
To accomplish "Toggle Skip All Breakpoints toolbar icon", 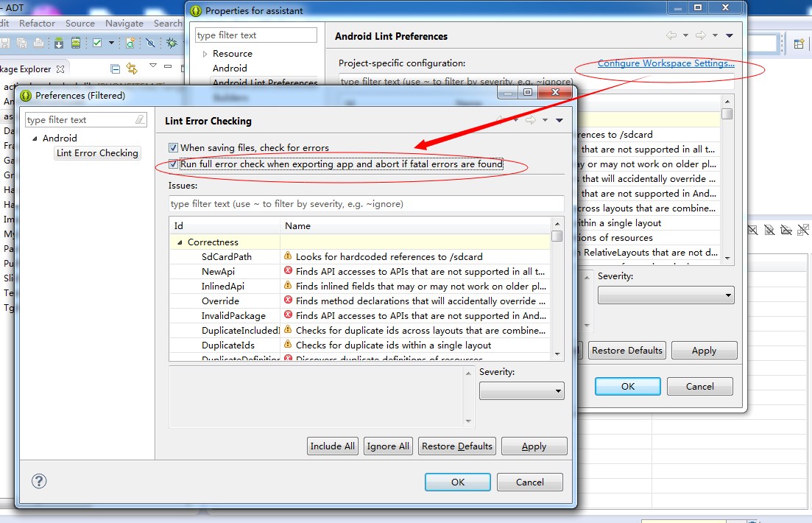I will pyautogui.click(x=150, y=43).
